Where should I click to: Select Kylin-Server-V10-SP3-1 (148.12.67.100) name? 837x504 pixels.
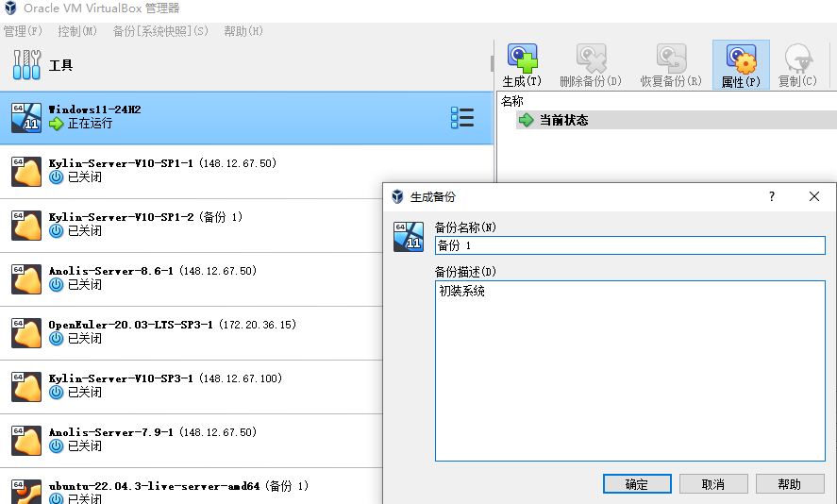(165, 378)
